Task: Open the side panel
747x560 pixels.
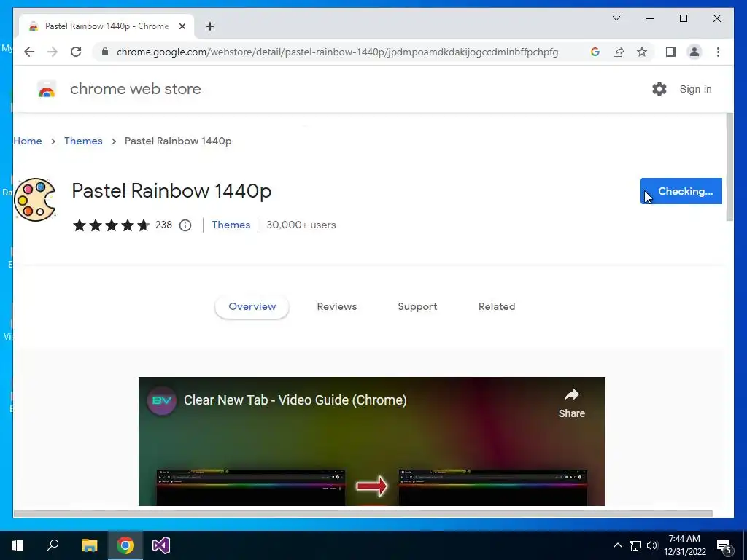Action: coord(671,52)
